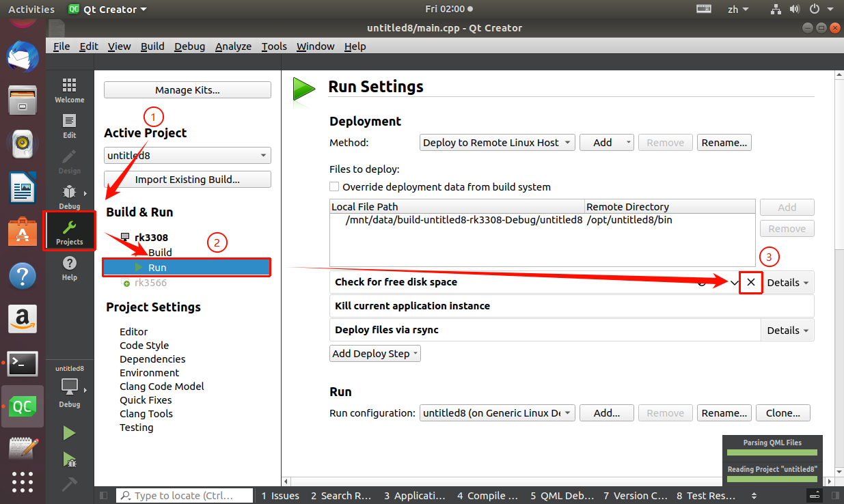Viewport: 844px width, 504px height.
Task: Open the Welcome mode in sidebar
Action: 69,90
